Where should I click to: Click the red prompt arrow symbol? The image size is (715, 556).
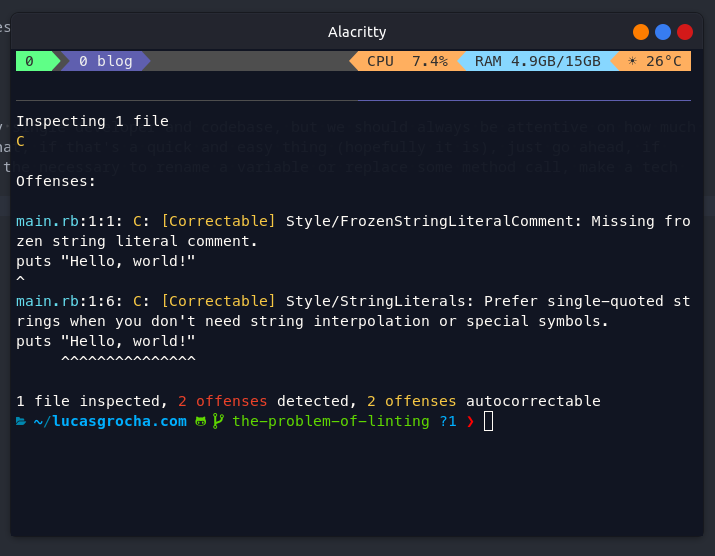[x=470, y=421]
